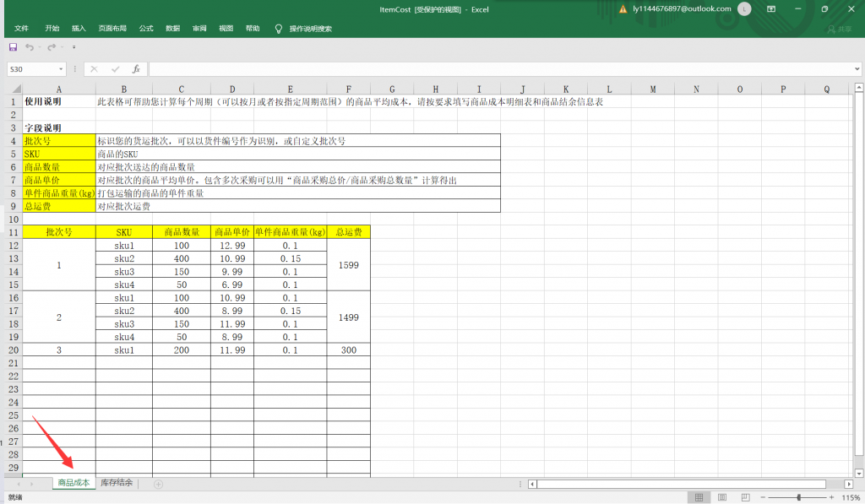This screenshot has width=865, height=504.
Task: Open the 页面布局 ribbon tab
Action: tap(112, 28)
